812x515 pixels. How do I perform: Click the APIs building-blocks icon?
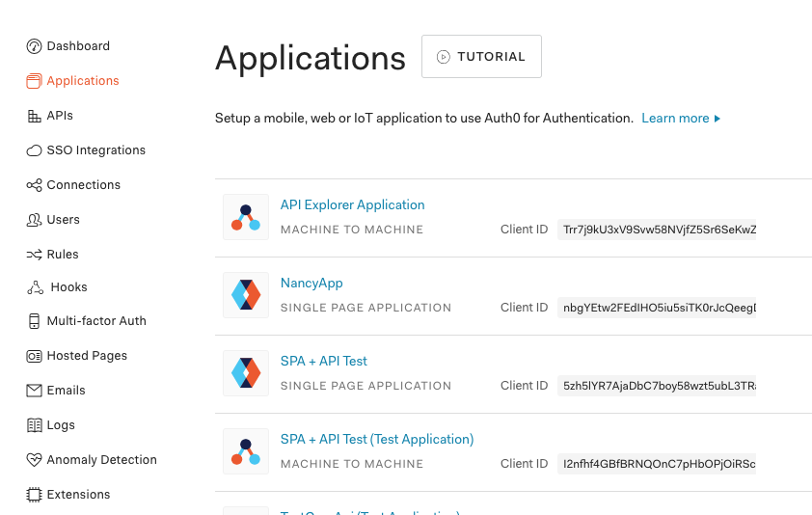point(34,116)
